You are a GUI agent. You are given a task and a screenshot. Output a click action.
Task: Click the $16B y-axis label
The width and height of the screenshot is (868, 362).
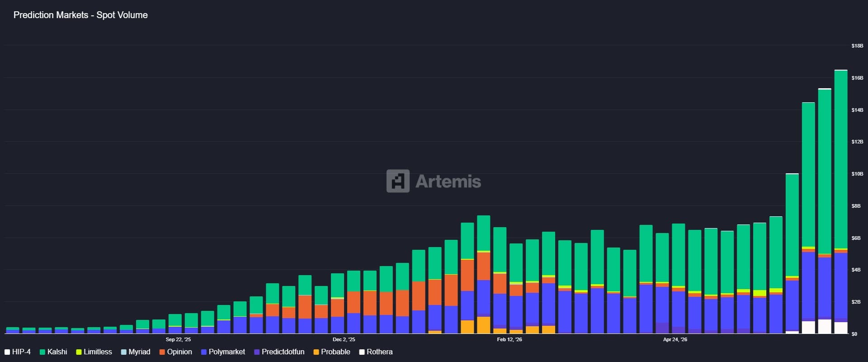point(857,78)
